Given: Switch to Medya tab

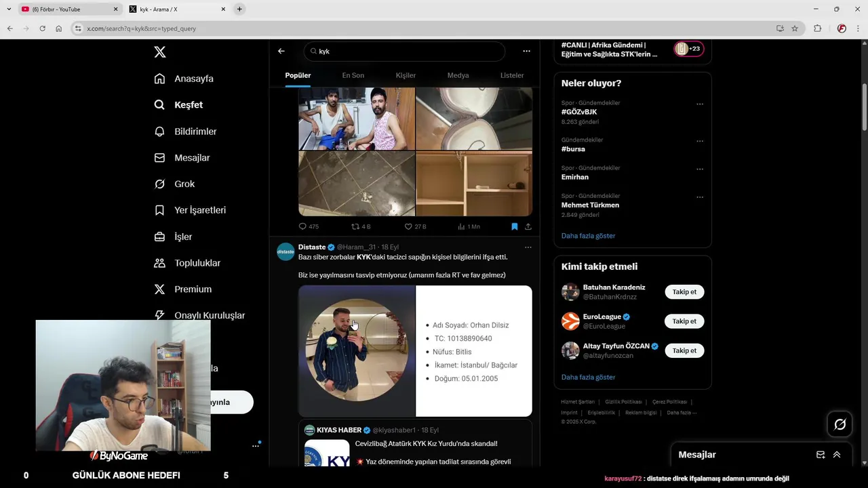Looking at the screenshot, I should coord(458,75).
